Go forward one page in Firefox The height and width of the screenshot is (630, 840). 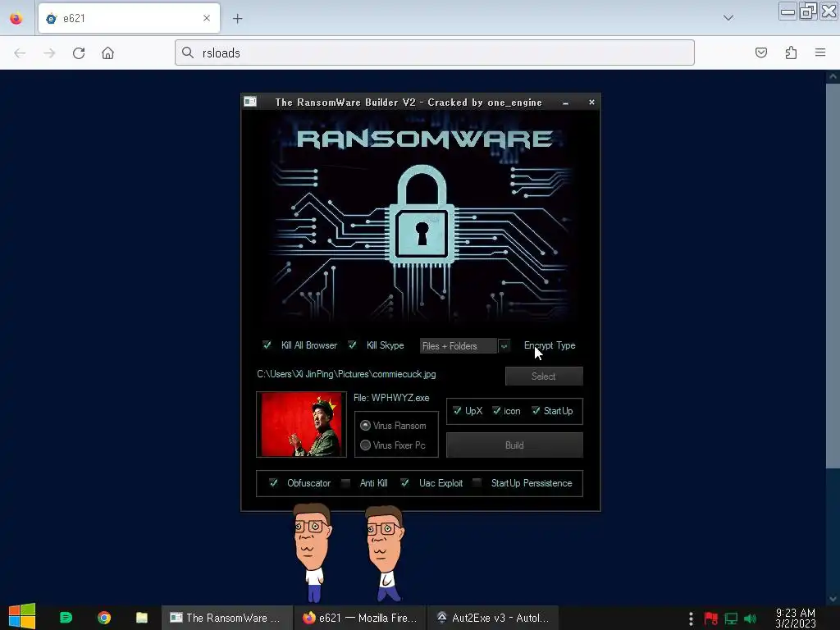click(x=49, y=53)
